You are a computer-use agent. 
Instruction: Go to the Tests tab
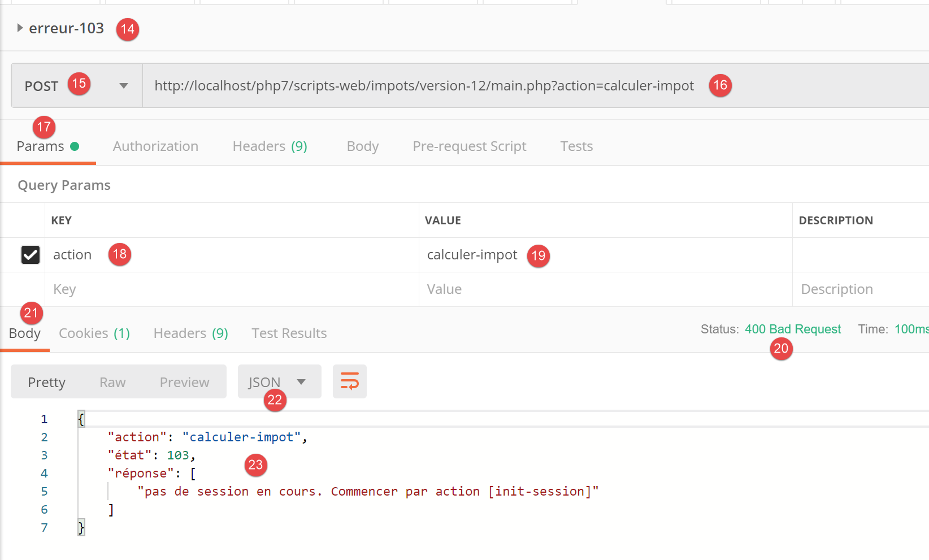tap(576, 146)
